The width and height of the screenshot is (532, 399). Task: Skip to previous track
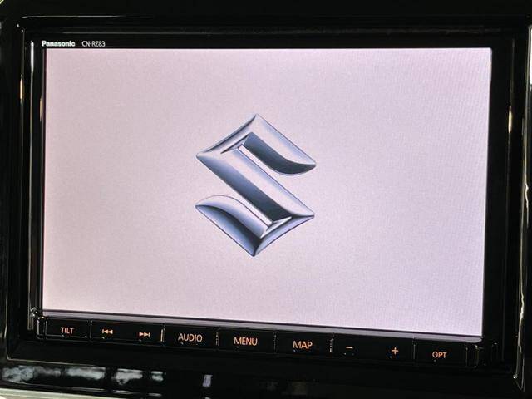click(107, 332)
